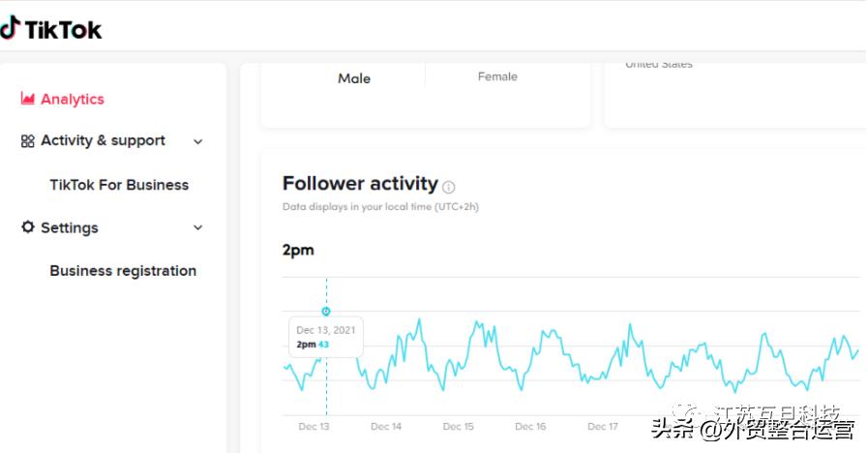Image resolution: width=868 pixels, height=453 pixels.
Task: Click the Analytics chart icon
Action: (x=27, y=99)
